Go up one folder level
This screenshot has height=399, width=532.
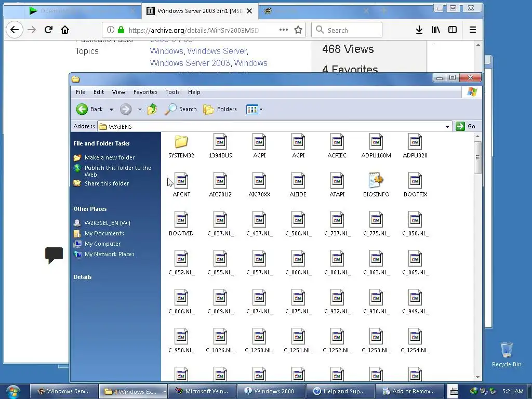point(152,109)
